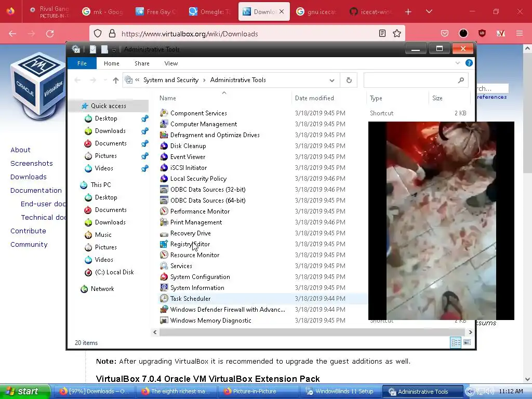Switch to the Omegle browser tab
532x399 pixels.
click(x=210, y=12)
